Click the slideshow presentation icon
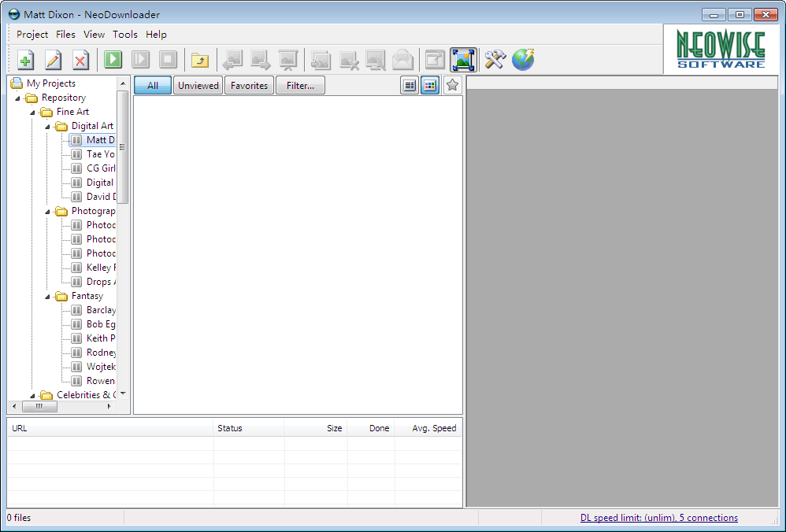 click(288, 60)
